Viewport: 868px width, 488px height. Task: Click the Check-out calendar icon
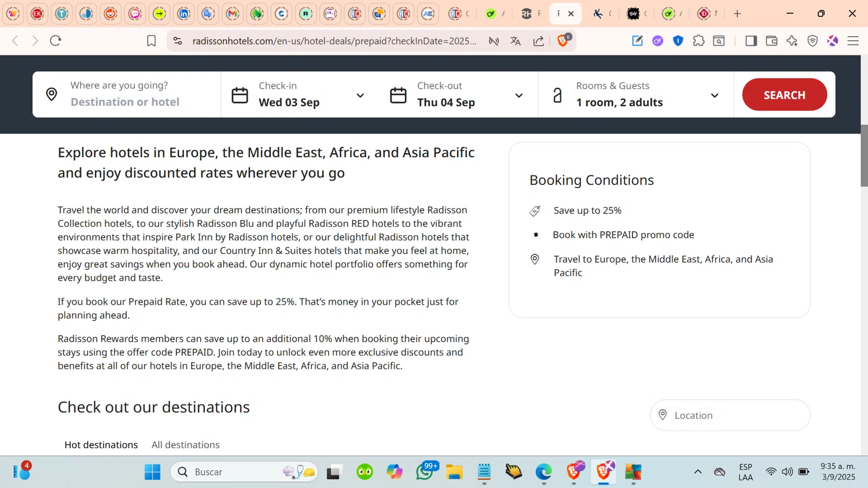coord(398,95)
